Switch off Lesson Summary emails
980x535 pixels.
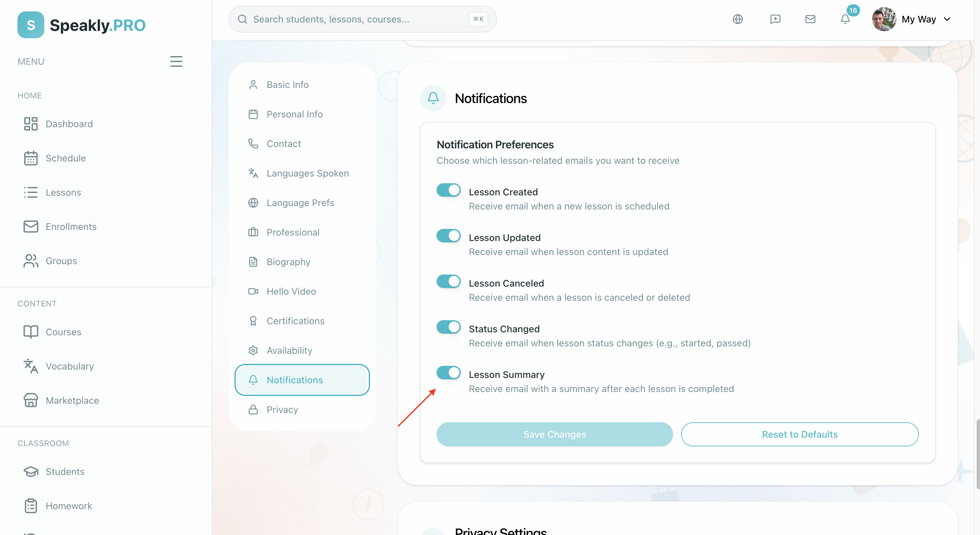[449, 373]
